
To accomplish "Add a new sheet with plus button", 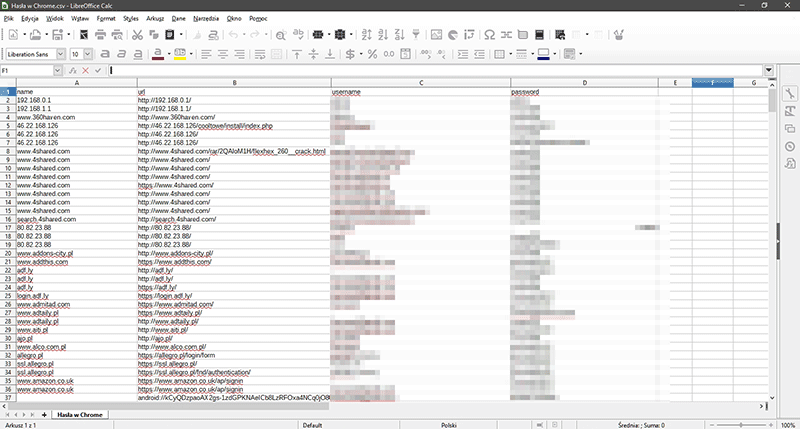I will (44, 415).
